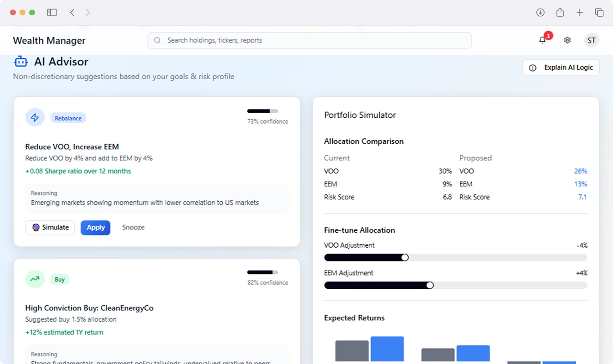Click the 82% confidence bar
Viewport: 613px width, 364px height.
coord(262,273)
